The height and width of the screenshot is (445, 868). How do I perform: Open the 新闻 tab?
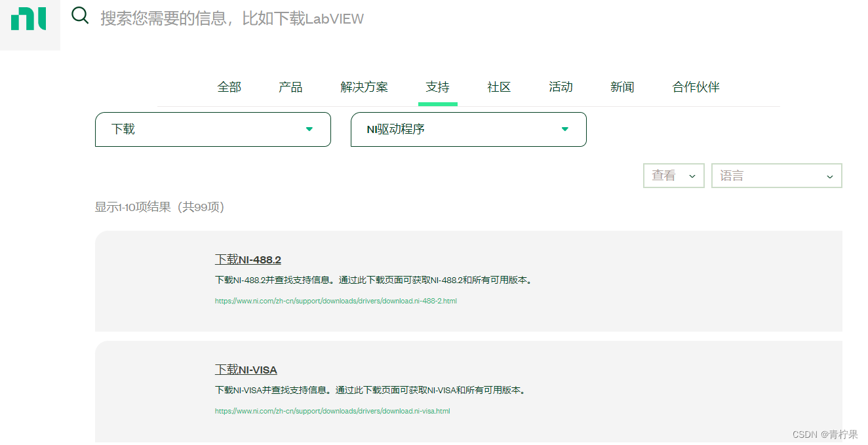622,87
